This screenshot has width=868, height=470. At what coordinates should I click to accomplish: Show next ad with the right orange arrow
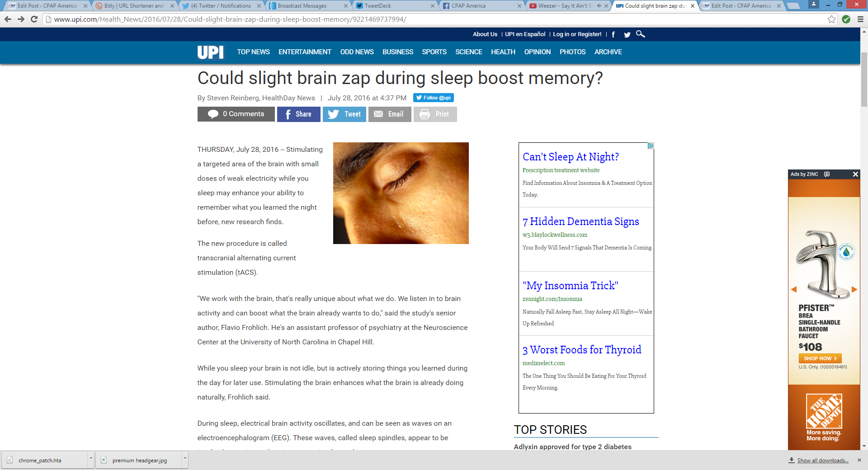click(x=854, y=289)
